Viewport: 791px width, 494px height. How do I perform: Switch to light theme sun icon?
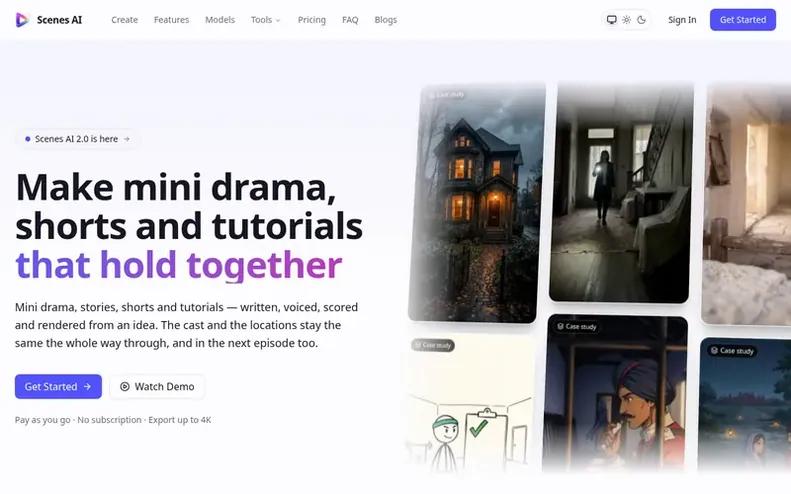pos(627,20)
